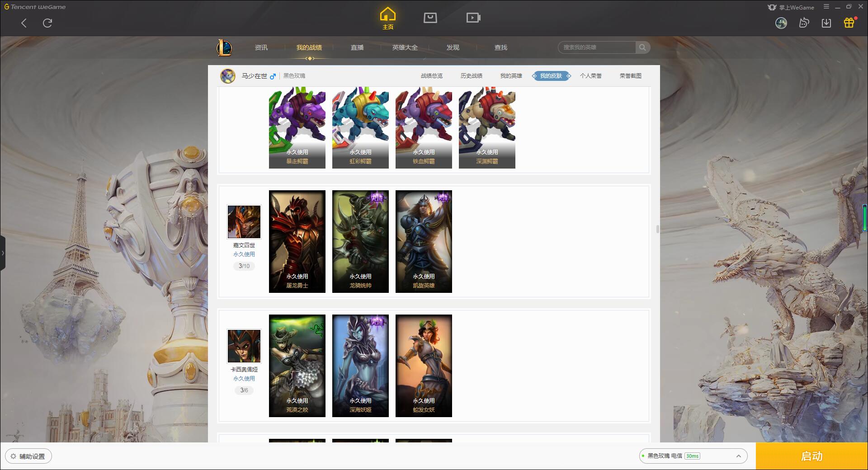
Task: Open the store bag icon
Action: [x=430, y=18]
